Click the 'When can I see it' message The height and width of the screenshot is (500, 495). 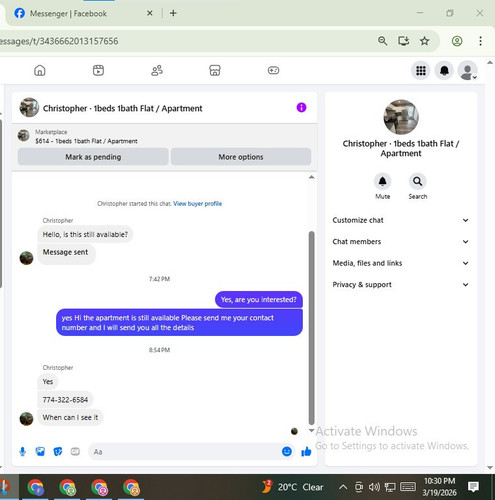pyautogui.click(x=70, y=417)
